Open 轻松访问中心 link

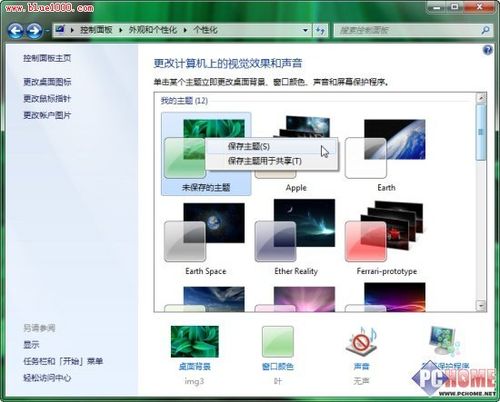click(47, 378)
